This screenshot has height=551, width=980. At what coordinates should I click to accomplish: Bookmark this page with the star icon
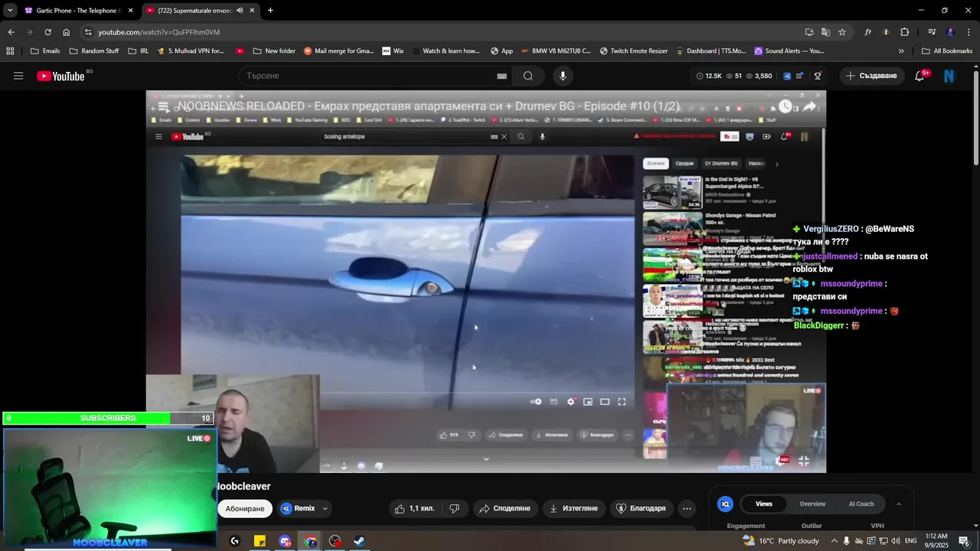click(x=842, y=32)
